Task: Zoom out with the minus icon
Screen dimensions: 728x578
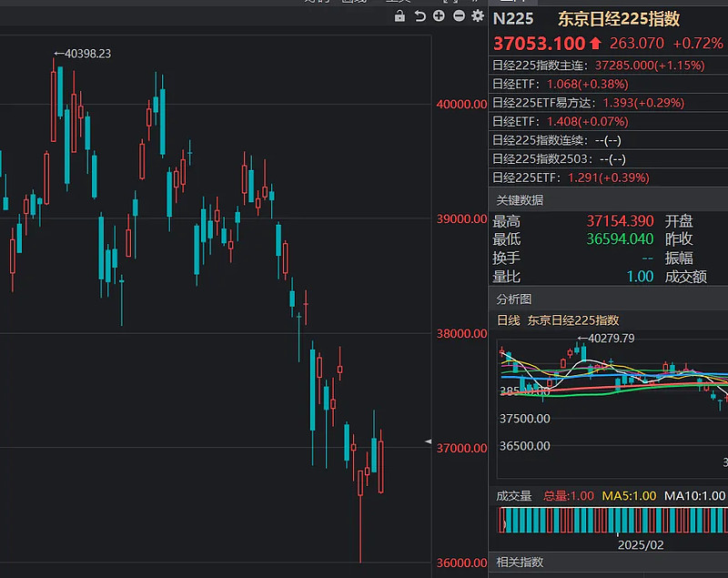Action: click(x=459, y=16)
